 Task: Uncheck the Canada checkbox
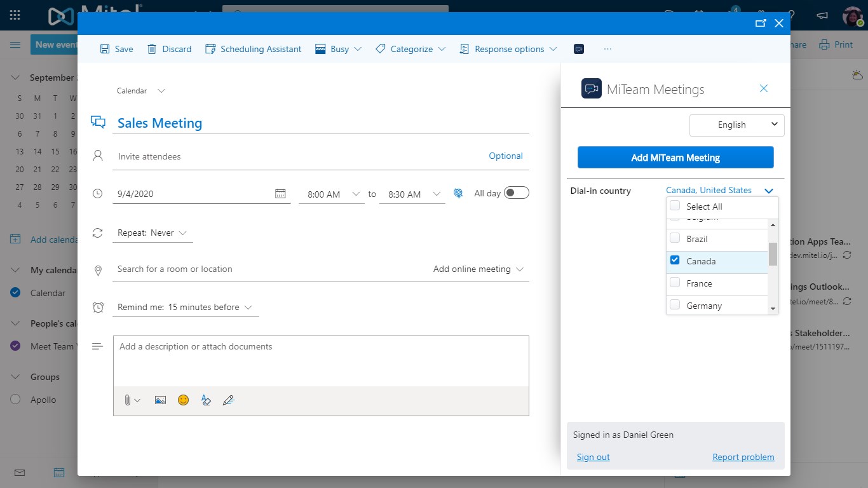point(675,261)
